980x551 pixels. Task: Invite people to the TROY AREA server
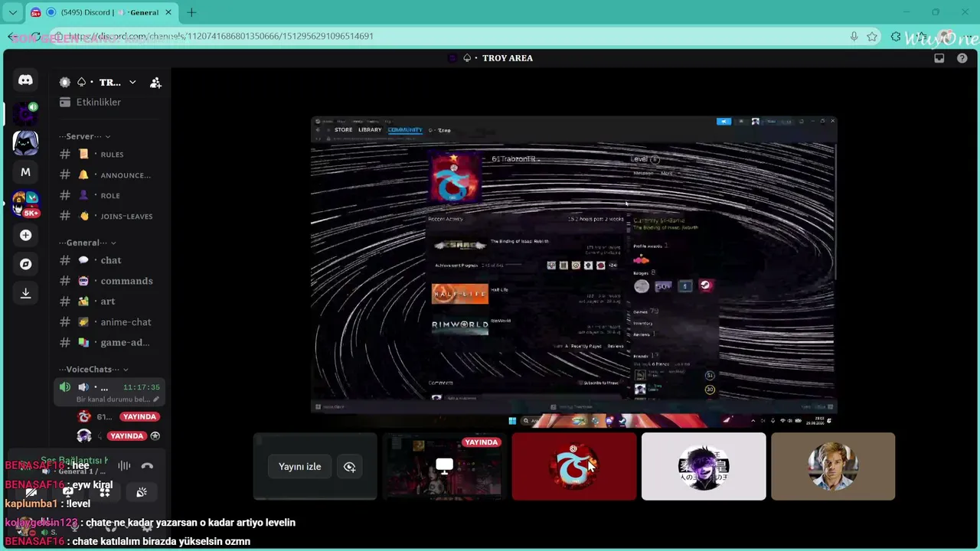pos(155,83)
